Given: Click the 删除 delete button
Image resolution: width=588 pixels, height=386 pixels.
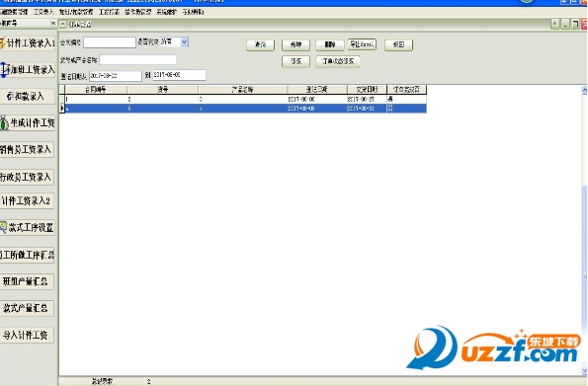Looking at the screenshot, I should 330,45.
